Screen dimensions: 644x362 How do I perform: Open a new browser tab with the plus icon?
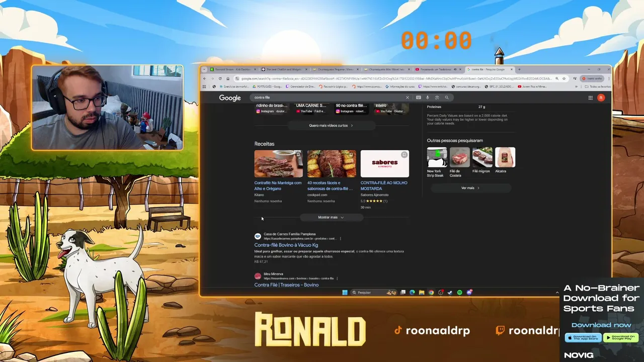click(x=519, y=69)
